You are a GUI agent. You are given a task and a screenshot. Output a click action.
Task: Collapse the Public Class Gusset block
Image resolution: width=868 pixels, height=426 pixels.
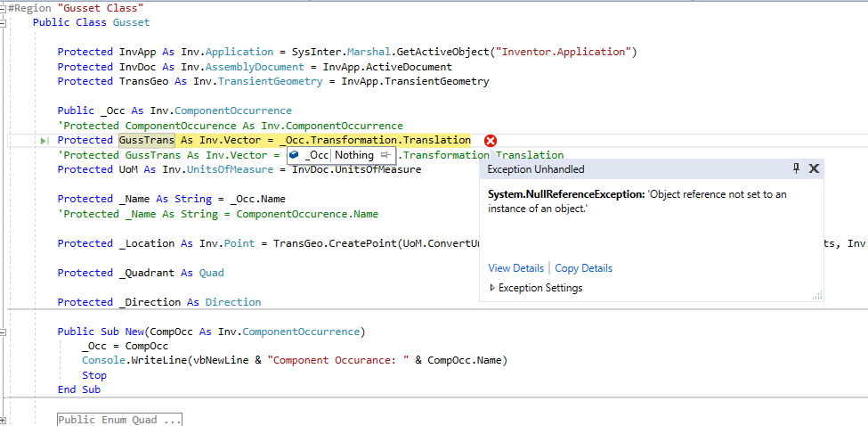[4, 23]
